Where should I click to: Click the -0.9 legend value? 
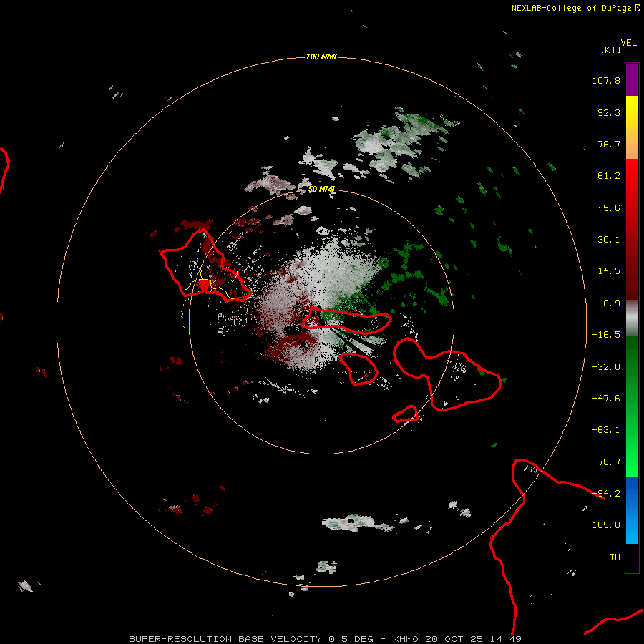coord(609,303)
